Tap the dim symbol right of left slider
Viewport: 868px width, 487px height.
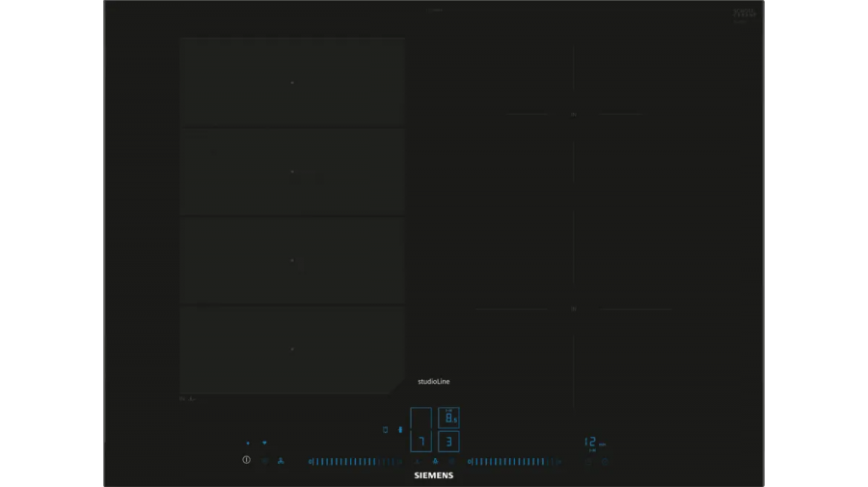418,461
